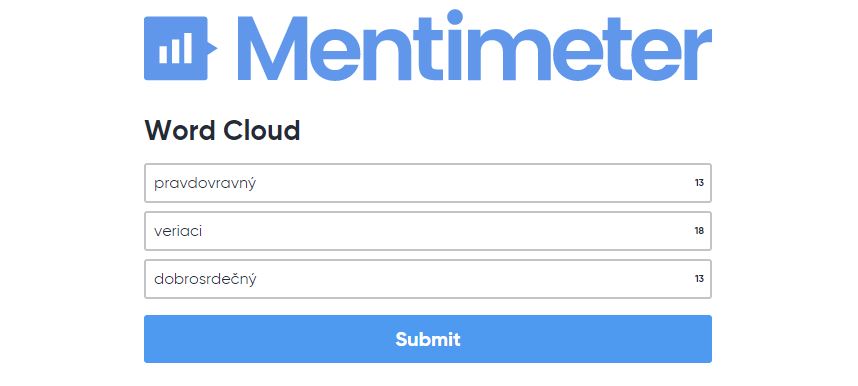
Task: Focus the input field containing veriaci
Action: [x=428, y=231]
